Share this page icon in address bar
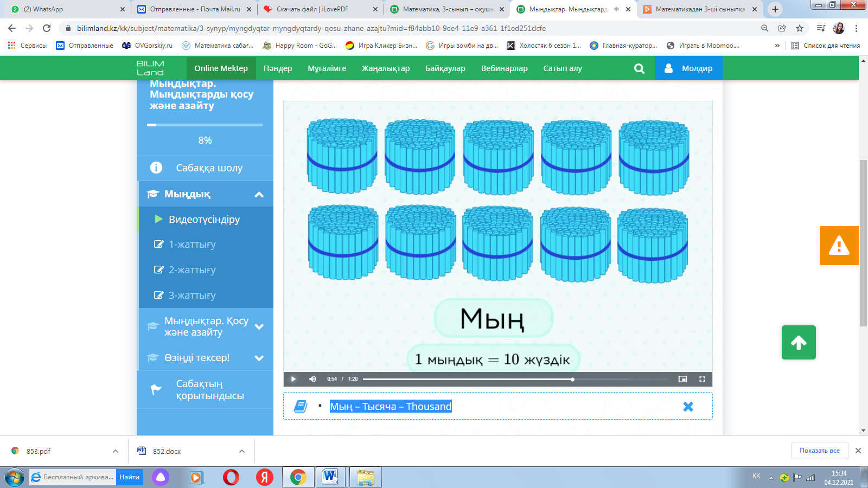The width and height of the screenshot is (868, 488). 782,28
